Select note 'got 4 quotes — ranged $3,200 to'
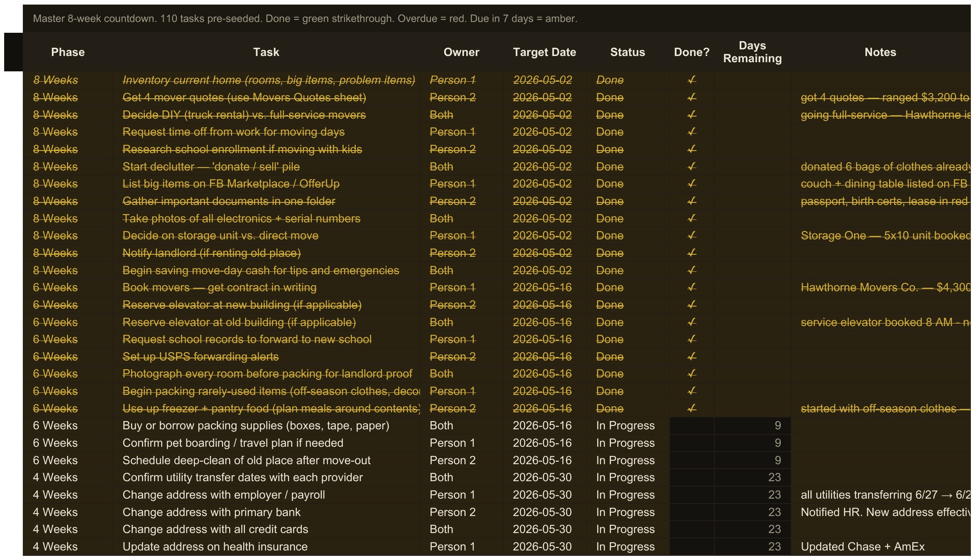 pyautogui.click(x=886, y=97)
